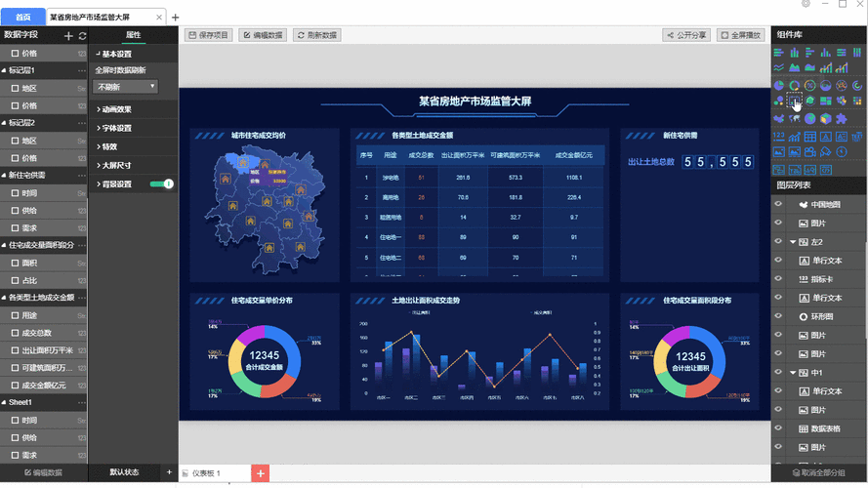This screenshot has width=868, height=488.
Task: Switch to the 首页 tab
Action: (x=23, y=17)
